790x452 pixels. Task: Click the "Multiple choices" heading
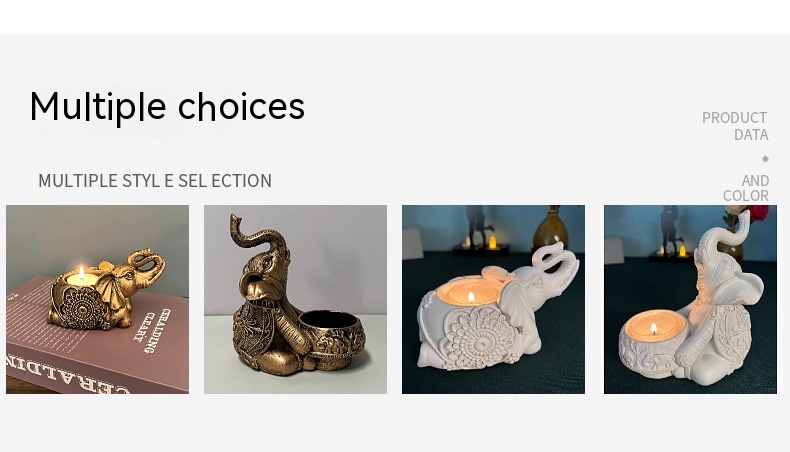[x=167, y=107]
